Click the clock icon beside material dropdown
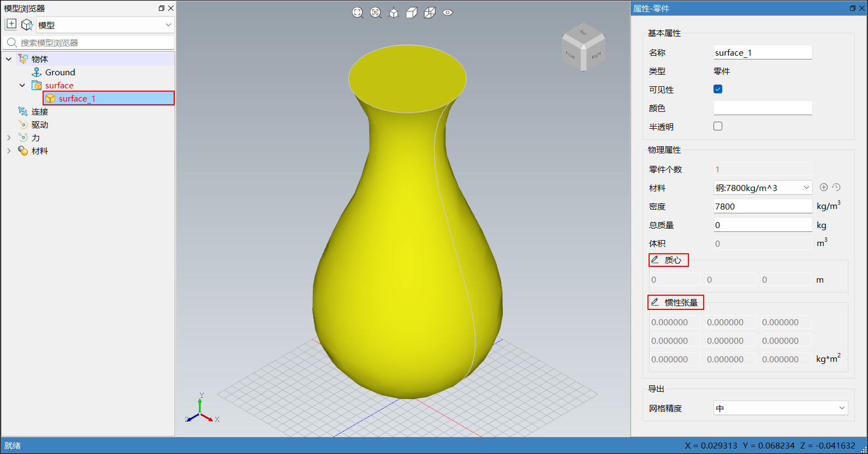Screen dimensions: 868x454 coord(836,187)
